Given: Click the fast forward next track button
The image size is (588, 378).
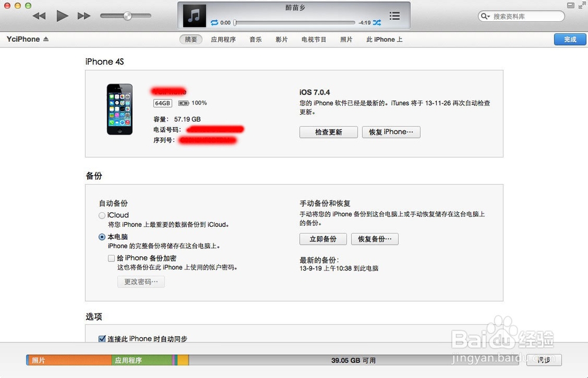Looking at the screenshot, I should tap(84, 16).
